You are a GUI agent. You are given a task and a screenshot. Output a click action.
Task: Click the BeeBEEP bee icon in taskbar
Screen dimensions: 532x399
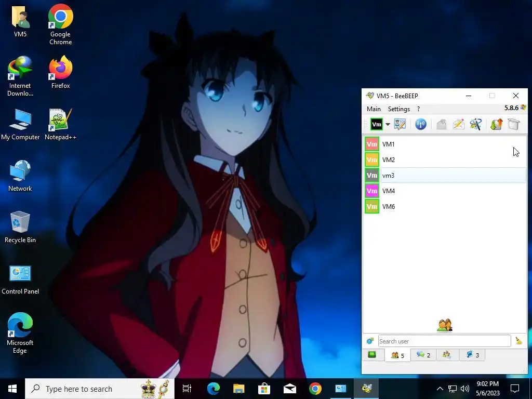(366, 389)
